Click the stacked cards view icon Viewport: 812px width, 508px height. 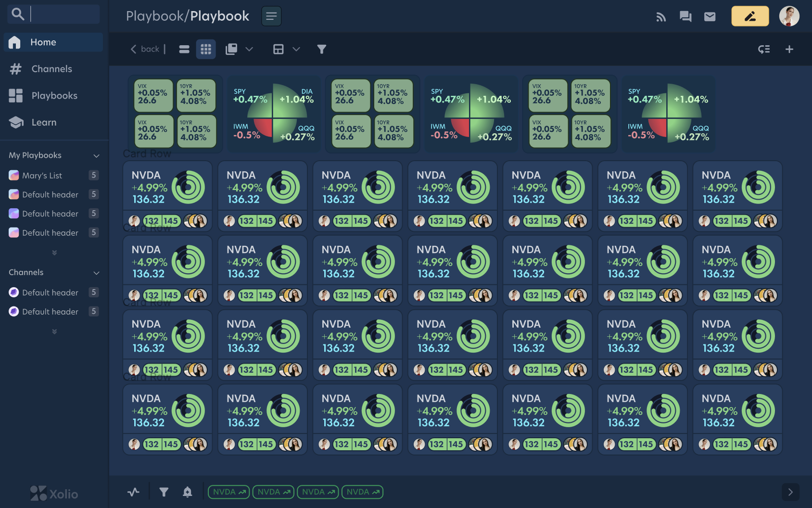(x=231, y=49)
